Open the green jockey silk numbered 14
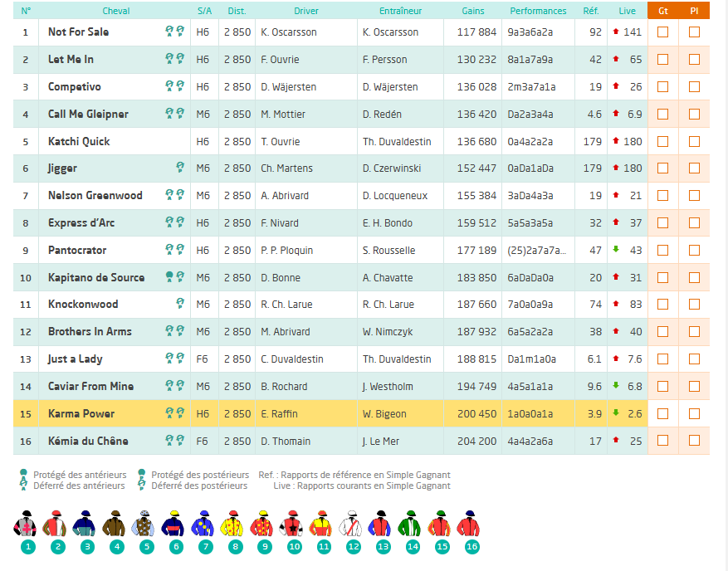This screenshot has width=728, height=571. (410, 525)
